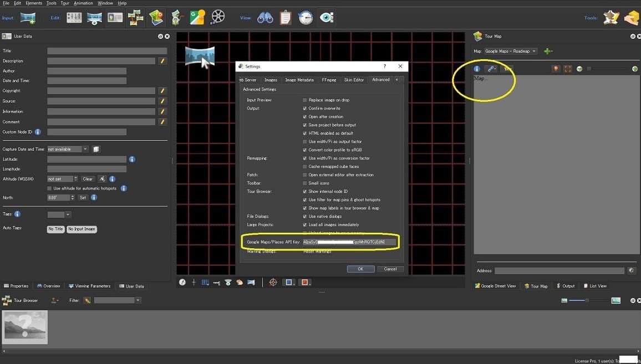Switch to the Image Metadata settings tab

click(299, 80)
